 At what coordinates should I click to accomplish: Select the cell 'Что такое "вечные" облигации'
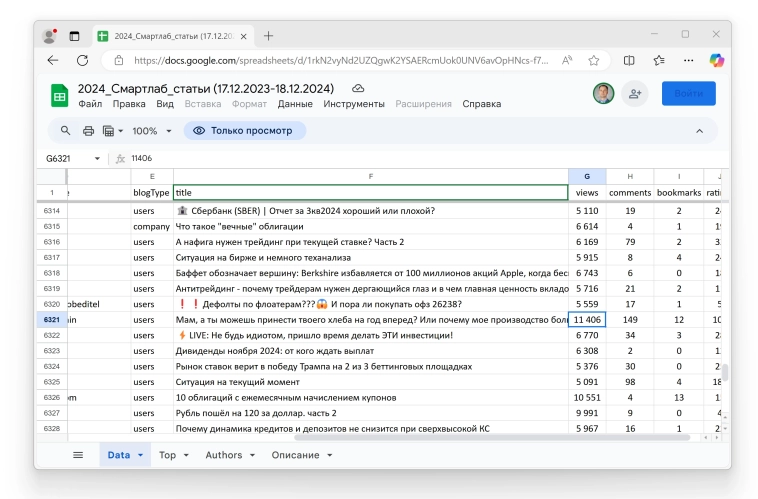[x=371, y=226]
